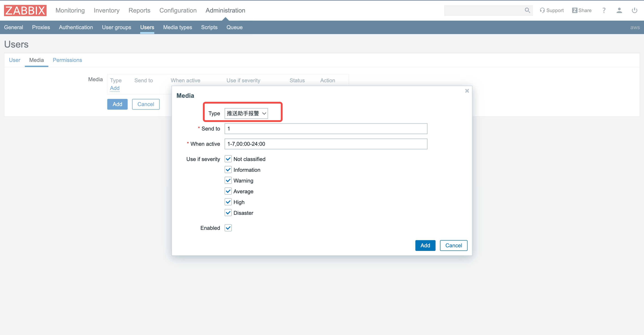Click Cancel beside the user form Add button
This screenshot has height=335, width=644.
146,104
